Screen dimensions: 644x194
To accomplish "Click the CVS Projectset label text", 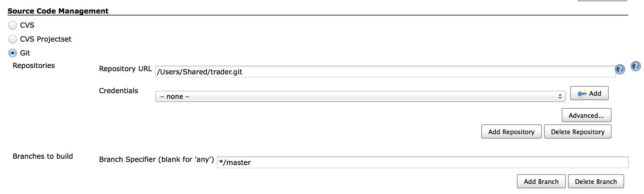I will (x=46, y=39).
